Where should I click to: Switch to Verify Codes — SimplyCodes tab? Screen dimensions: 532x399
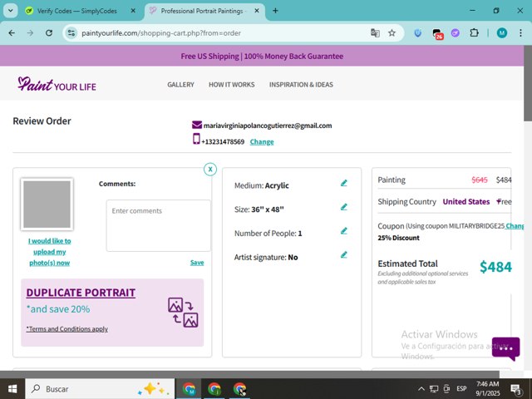[x=76, y=11]
